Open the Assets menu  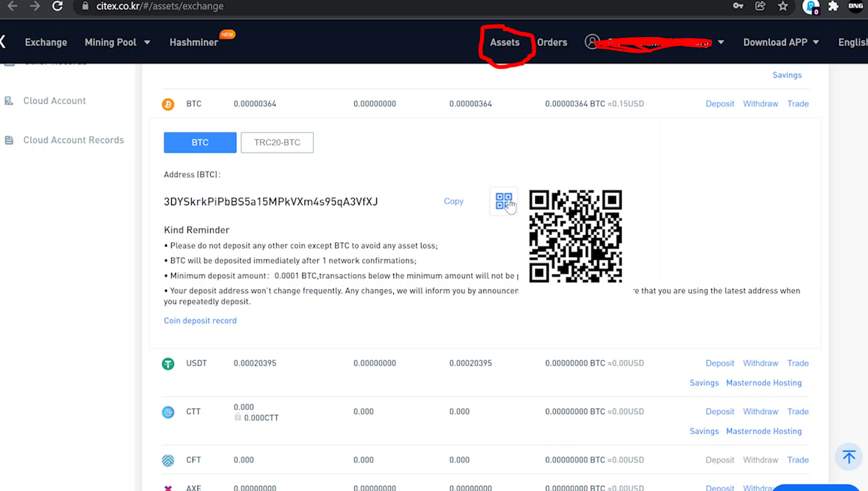(x=505, y=42)
